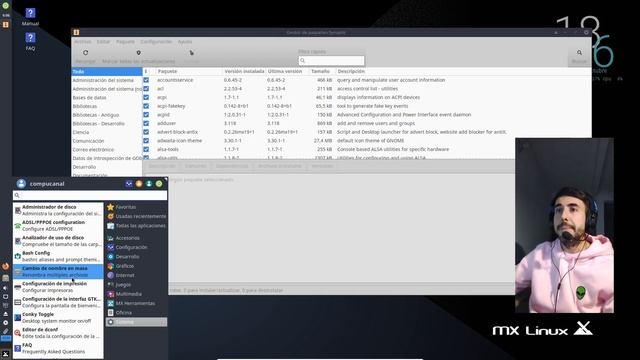Toggle the adduser package checkbox
This screenshot has height=360, width=640.
pos(146,123)
